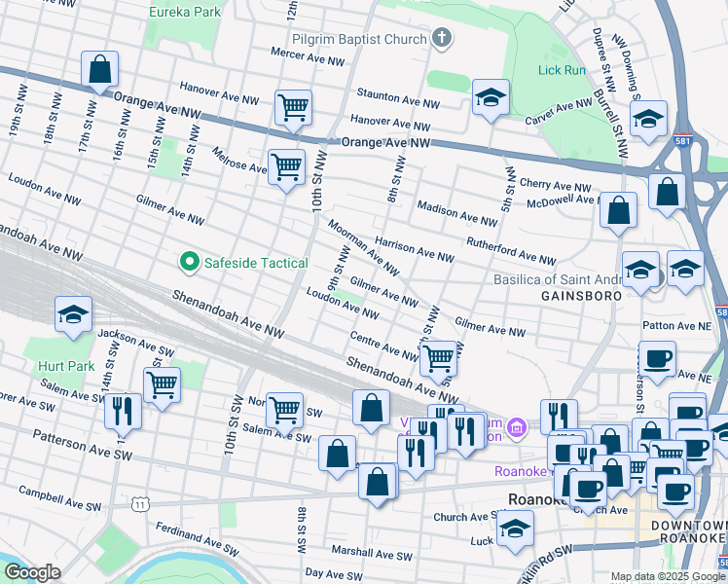Select shopping cart marker beside Hanover Ave NW
Screen dimensions: 728x584
pos(293,110)
